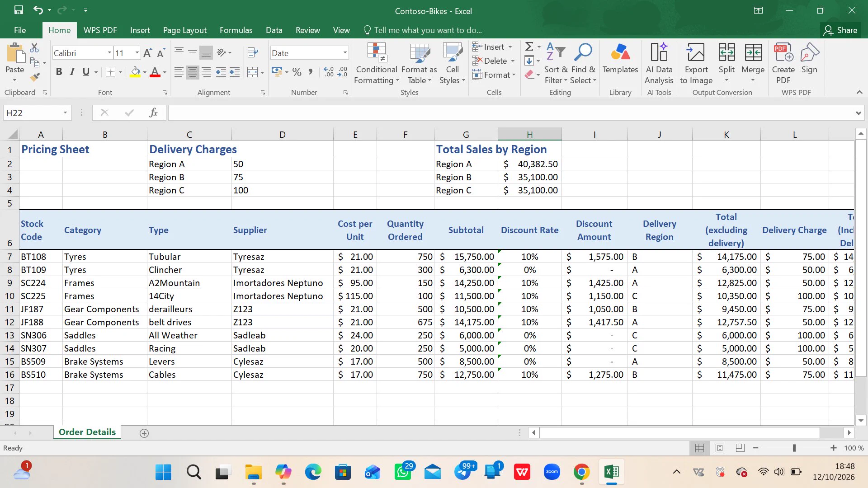Switch to Page Layout view

pos(720,448)
